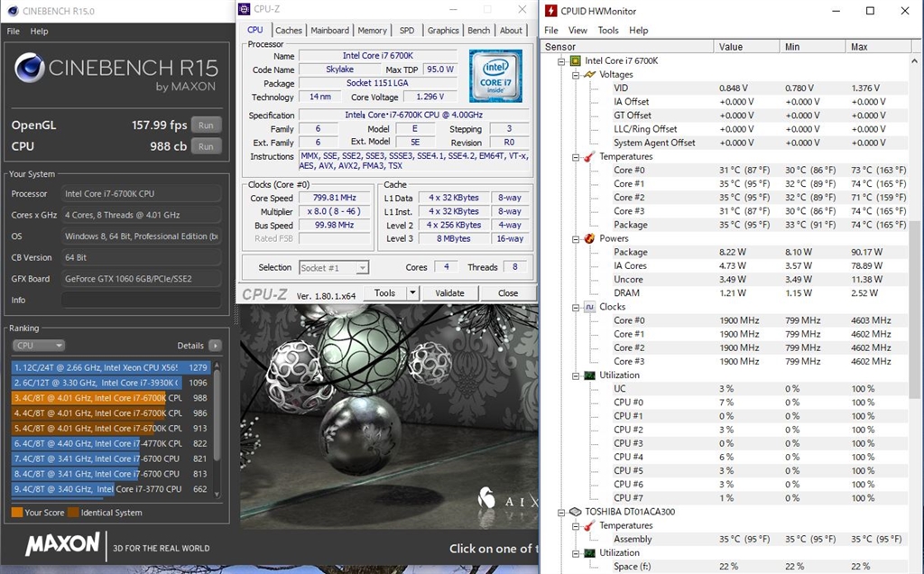
Task: Click the HWMonitor lightning title bar icon
Action: (x=551, y=11)
